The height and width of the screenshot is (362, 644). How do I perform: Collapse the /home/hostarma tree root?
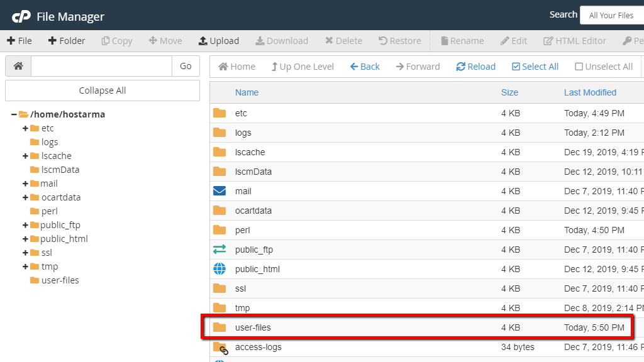[14, 114]
